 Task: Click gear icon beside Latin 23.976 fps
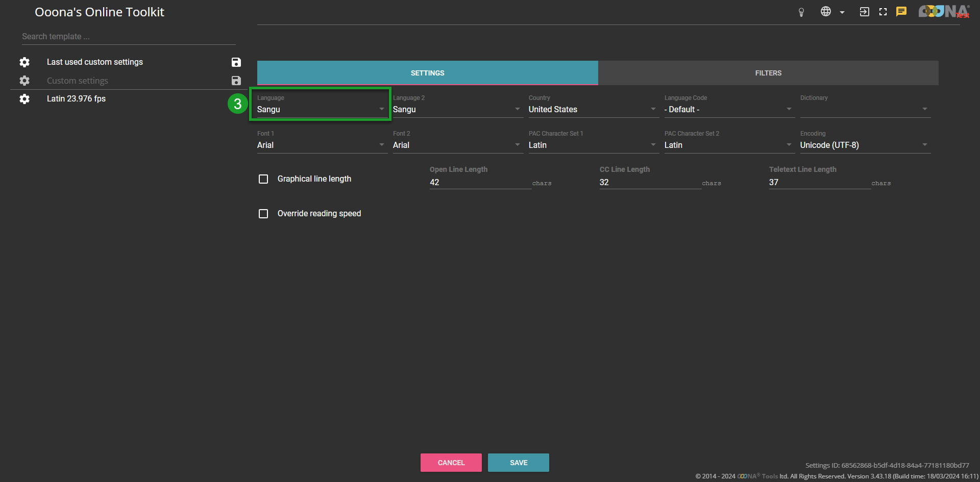coord(24,99)
